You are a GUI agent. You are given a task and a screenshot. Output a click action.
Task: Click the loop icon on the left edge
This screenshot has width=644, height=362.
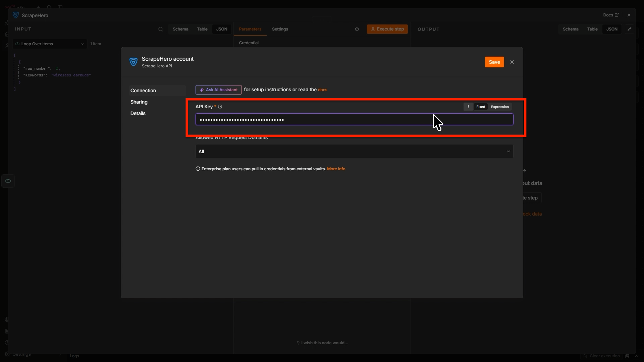coord(8,181)
